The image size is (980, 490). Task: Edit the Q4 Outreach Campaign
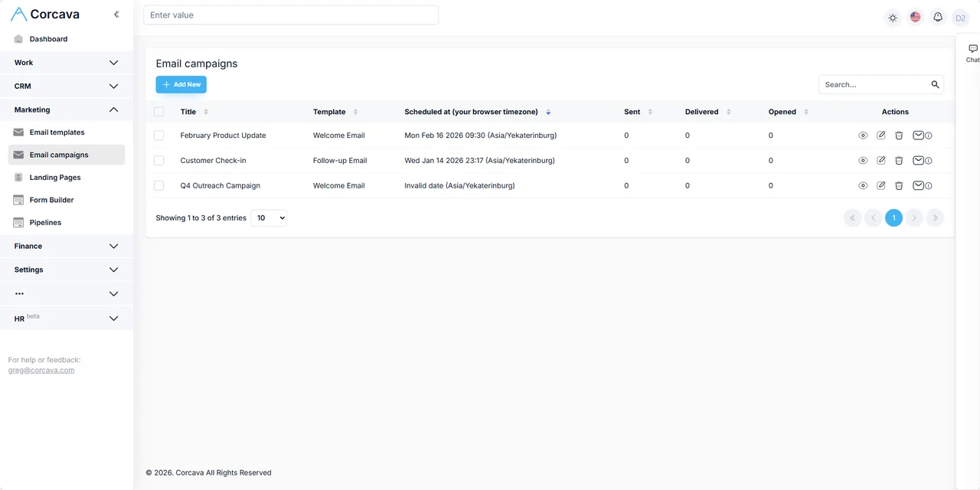pos(881,186)
